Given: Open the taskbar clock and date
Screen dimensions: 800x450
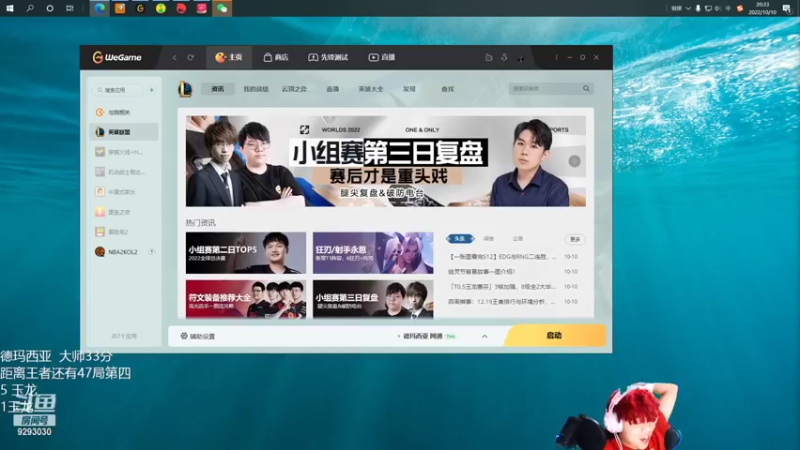Looking at the screenshot, I should [762, 8].
